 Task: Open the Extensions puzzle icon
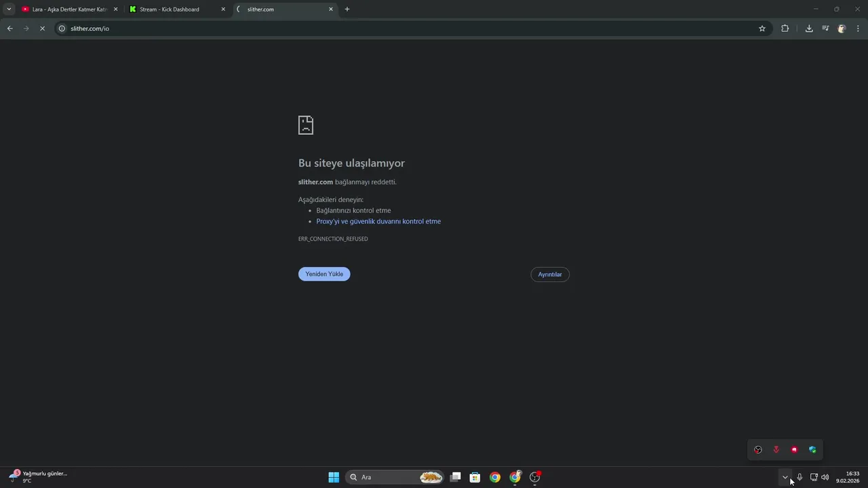tap(785, 28)
